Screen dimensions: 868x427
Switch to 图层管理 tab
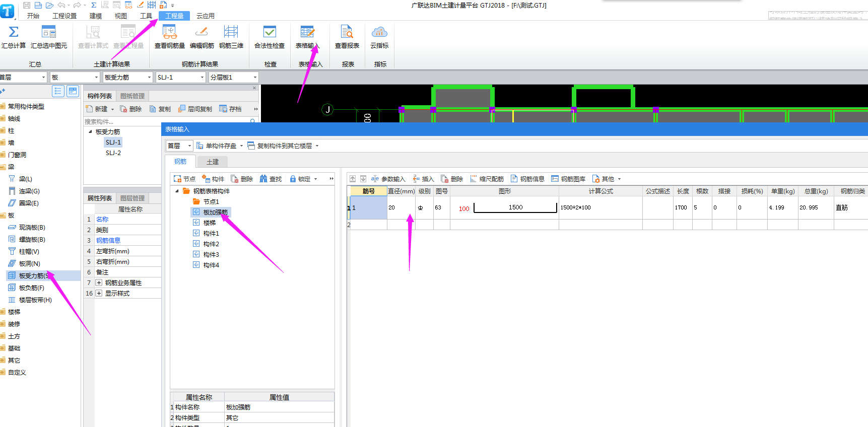click(132, 198)
